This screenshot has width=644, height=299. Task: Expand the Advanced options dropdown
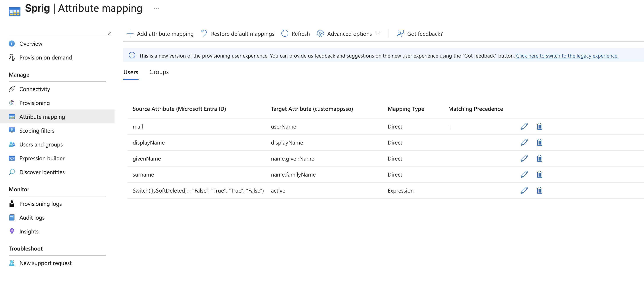click(349, 34)
